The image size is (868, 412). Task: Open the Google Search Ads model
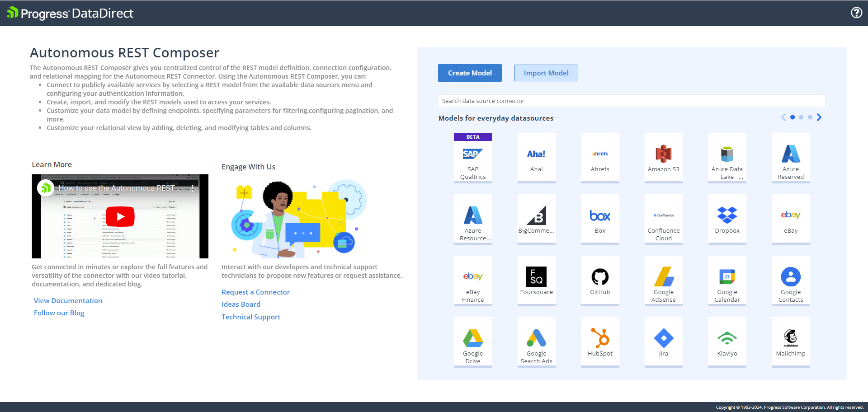(537, 342)
